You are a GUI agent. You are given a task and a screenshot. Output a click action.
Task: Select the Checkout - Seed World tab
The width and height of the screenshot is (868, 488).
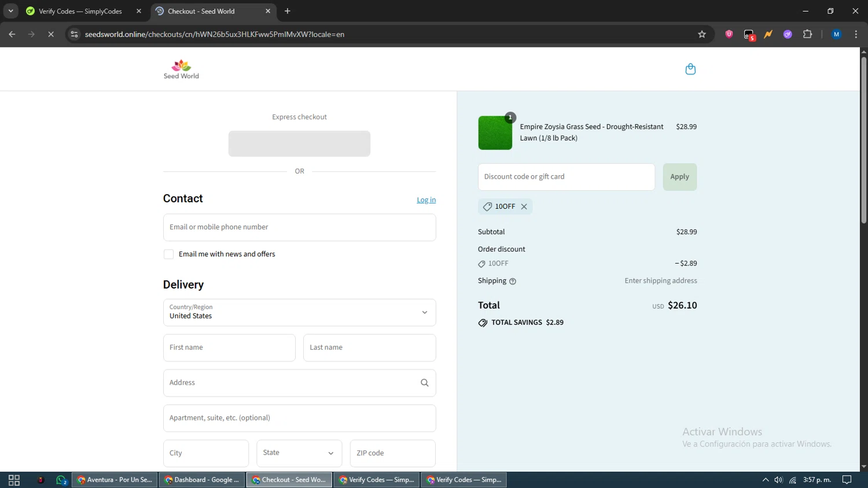[x=214, y=11]
